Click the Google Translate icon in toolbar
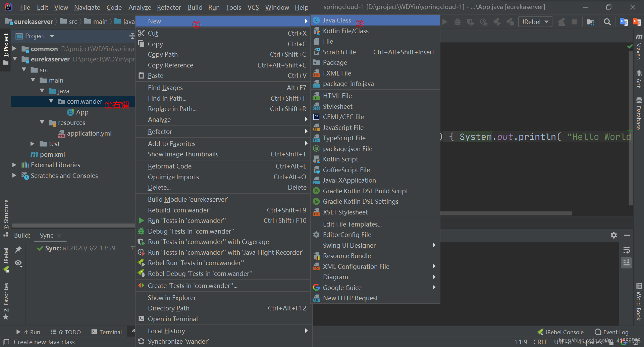Image resolution: width=644 pixels, height=347 pixels. click(624, 22)
